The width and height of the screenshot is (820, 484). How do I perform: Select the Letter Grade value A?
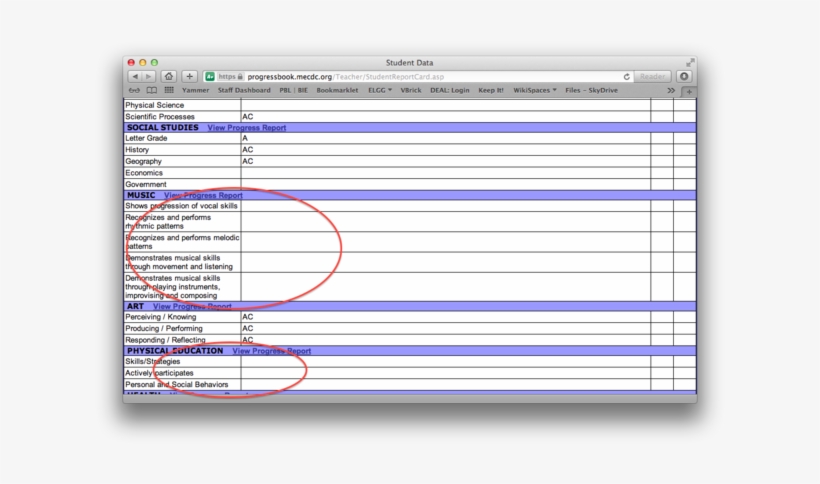tap(245, 138)
